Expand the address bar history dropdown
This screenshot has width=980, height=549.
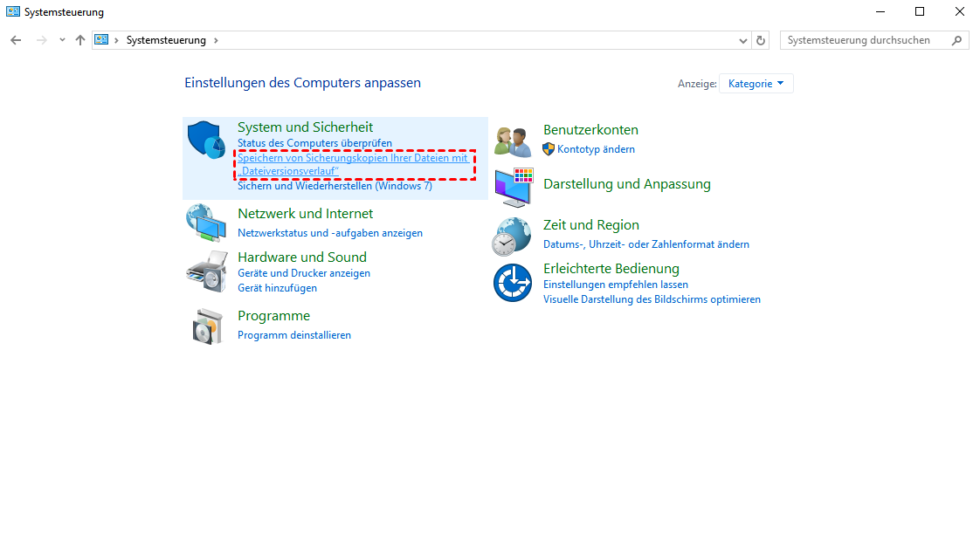pyautogui.click(x=743, y=40)
